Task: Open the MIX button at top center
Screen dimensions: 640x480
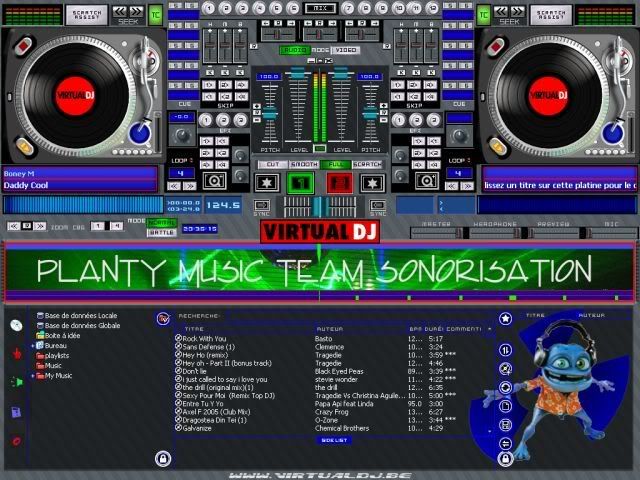Action: coord(320,8)
